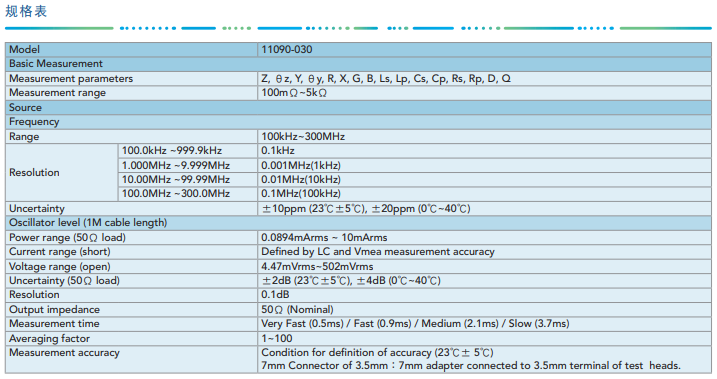Select the Oscillator level section header
717x379 pixels.
(x=358, y=223)
